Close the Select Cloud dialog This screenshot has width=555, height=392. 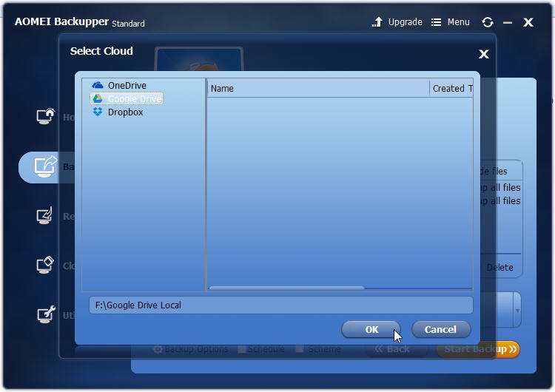pos(484,54)
